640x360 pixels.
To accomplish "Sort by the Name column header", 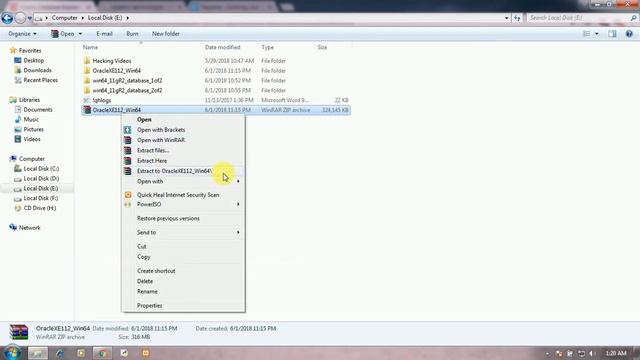I will (91, 47).
